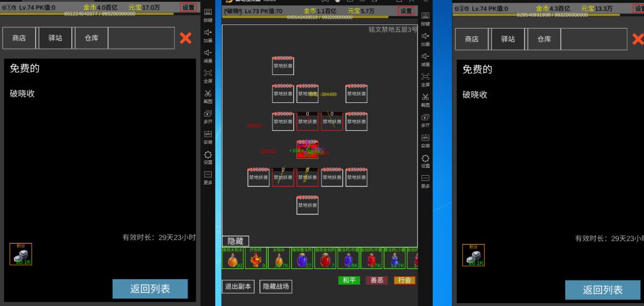Image resolution: width=644 pixels, height=306 pixels.
Task: Open 仓库 tab in right window
Action: [x=544, y=39]
